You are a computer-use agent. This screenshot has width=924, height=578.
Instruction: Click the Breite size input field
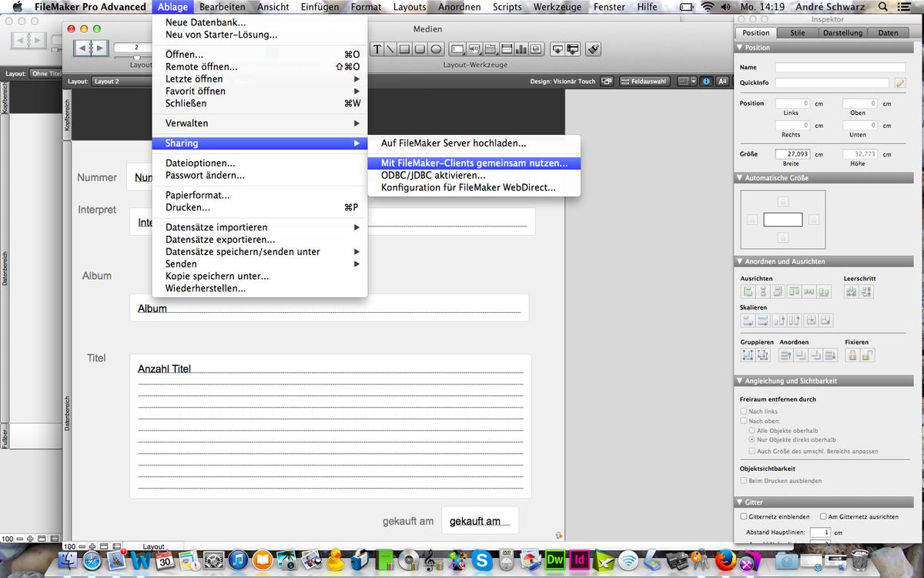[x=793, y=154]
